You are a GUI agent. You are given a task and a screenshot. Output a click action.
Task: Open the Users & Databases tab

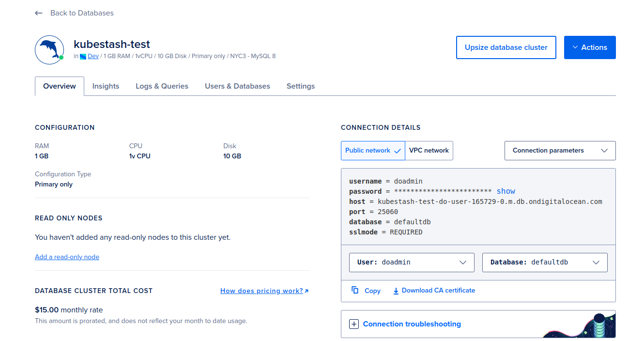[237, 86]
